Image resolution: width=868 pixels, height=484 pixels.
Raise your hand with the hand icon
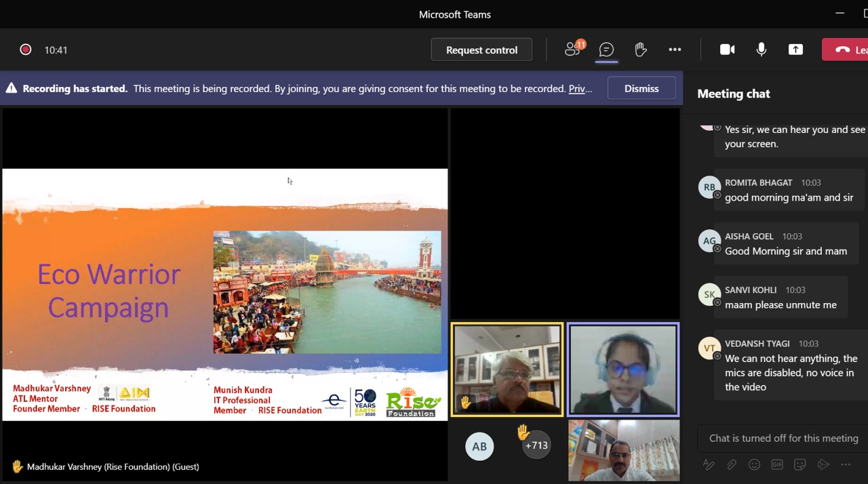[640, 49]
